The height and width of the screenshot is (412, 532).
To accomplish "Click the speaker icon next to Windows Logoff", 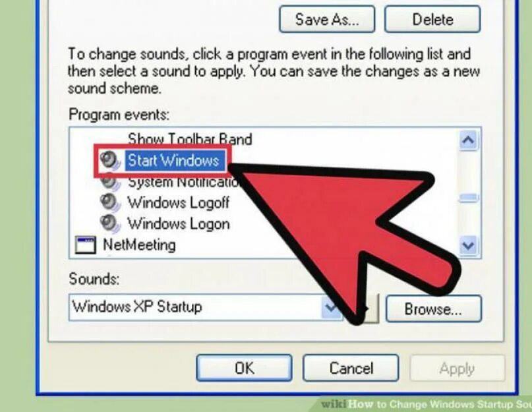I will pos(110,203).
